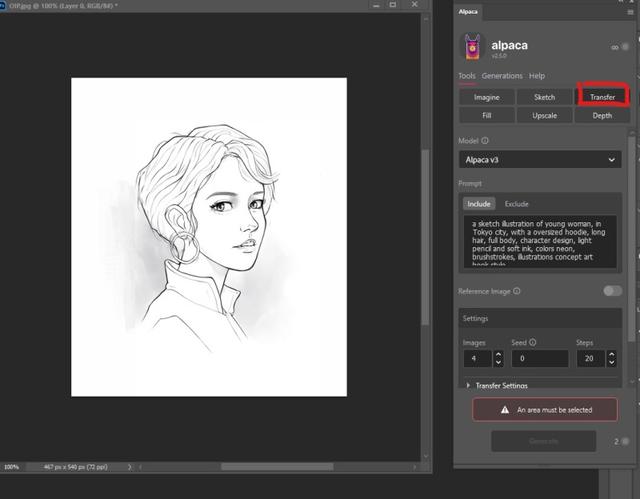Select the Include prompt tab
640x499 pixels.
(479, 204)
